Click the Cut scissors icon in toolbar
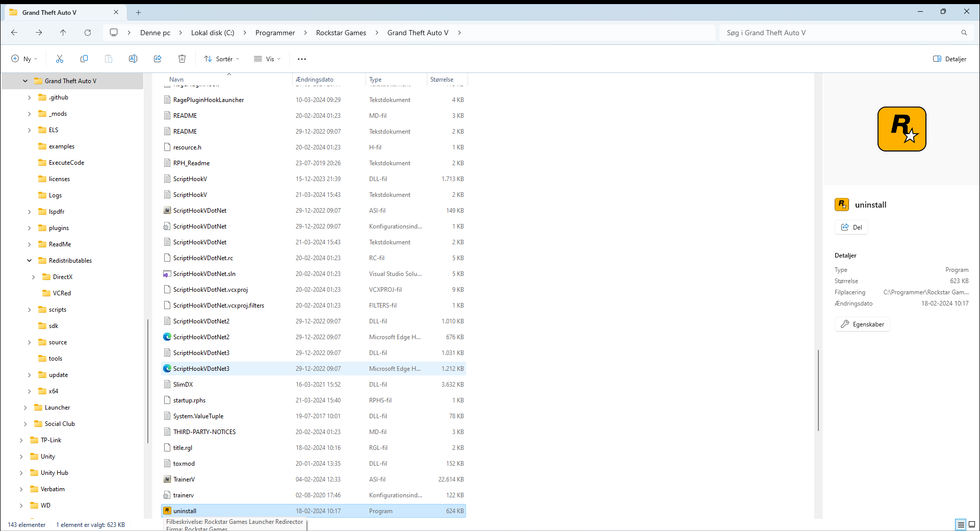The width and height of the screenshot is (980, 531). click(x=60, y=59)
